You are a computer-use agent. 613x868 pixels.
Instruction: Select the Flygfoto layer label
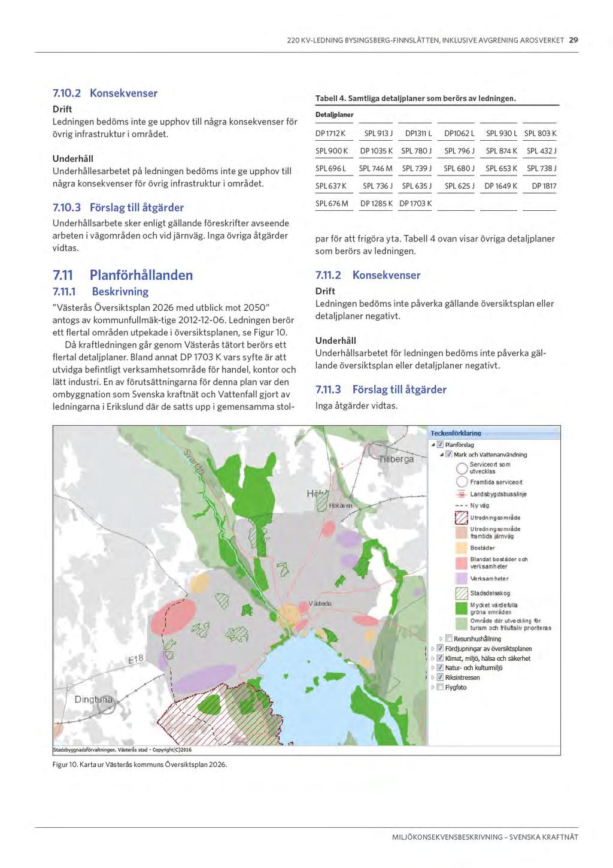(456, 687)
